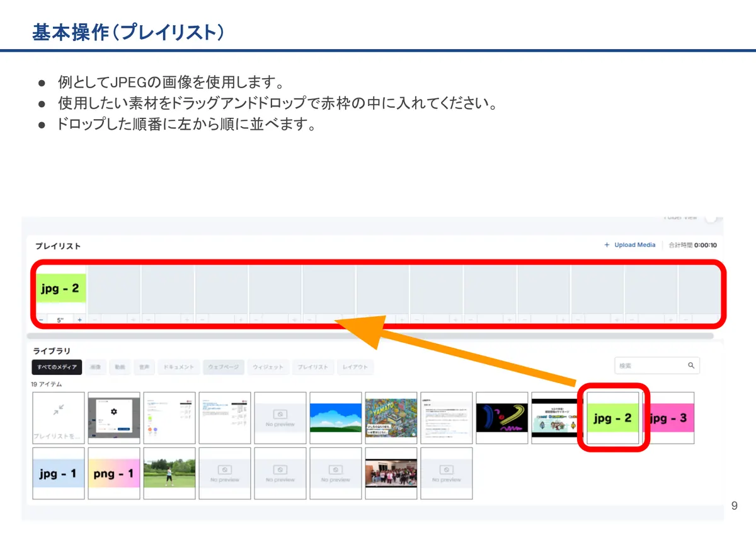Viewport: 756px width, 535px height.
Task: Select the png - 1 gradient thumbnail
Action: pyautogui.click(x=113, y=473)
